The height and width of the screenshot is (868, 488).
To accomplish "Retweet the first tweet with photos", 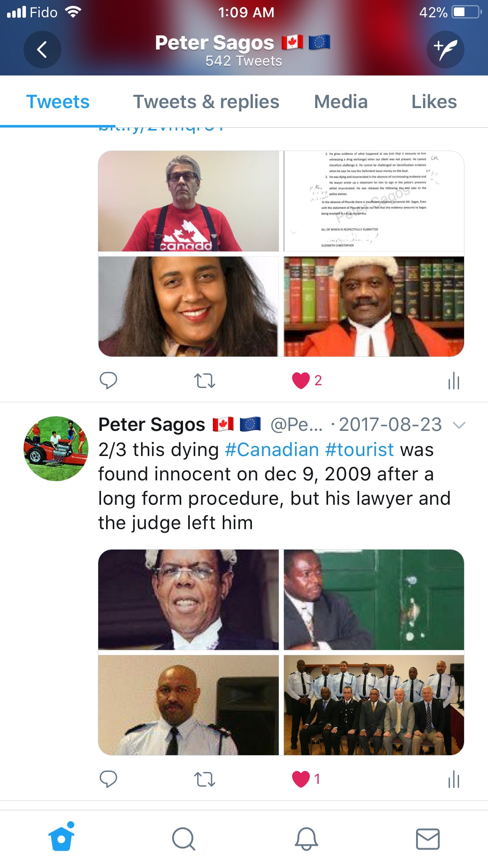I will (205, 381).
